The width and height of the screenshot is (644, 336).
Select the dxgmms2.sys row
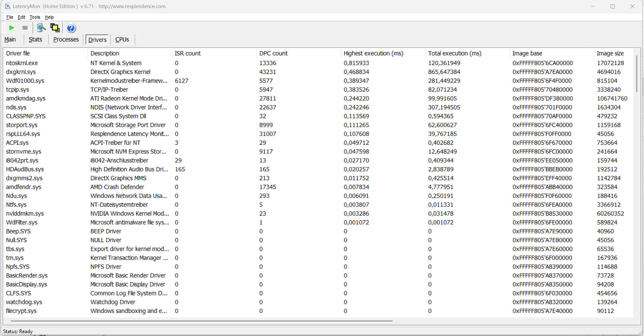tap(318, 178)
